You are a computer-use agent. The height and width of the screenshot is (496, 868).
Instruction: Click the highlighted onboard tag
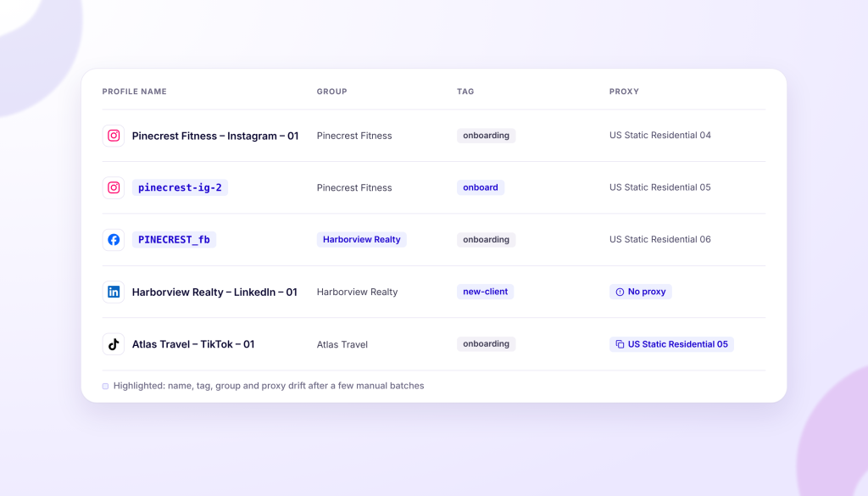[x=481, y=187]
